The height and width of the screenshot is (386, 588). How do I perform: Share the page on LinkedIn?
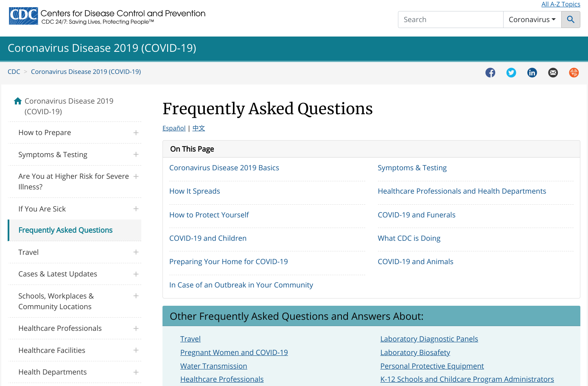(x=532, y=73)
